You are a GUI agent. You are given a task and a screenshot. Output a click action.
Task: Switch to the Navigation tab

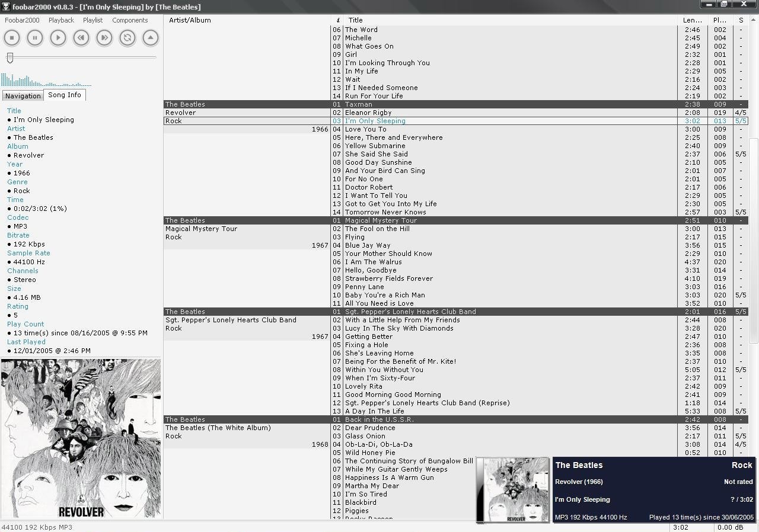pyautogui.click(x=23, y=95)
